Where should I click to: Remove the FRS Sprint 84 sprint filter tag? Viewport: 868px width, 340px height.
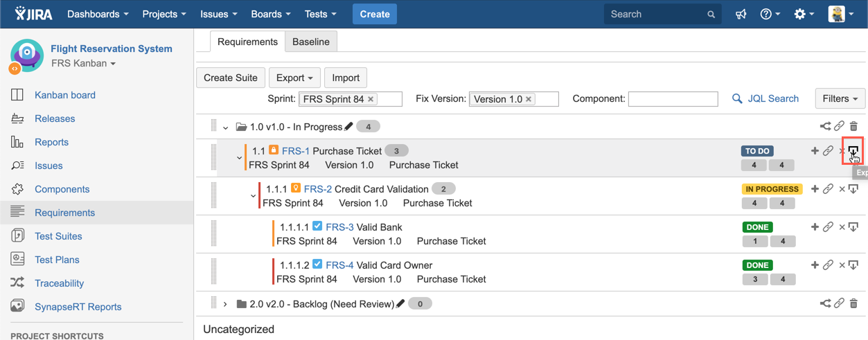371,99
